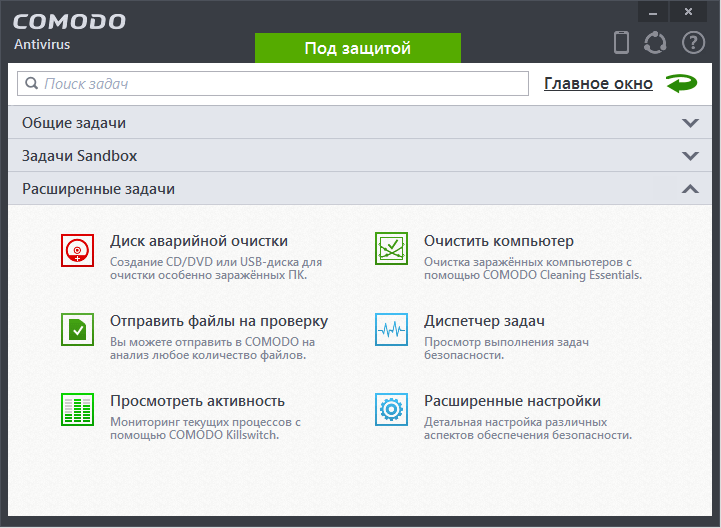Select the Расширенные задачи section header
Screen dimensions: 721x528
tap(360, 189)
